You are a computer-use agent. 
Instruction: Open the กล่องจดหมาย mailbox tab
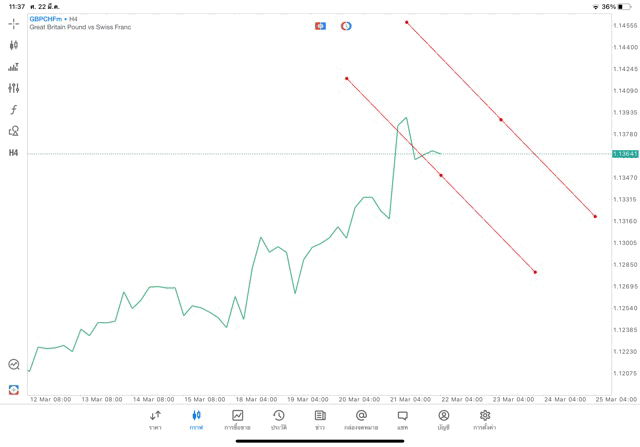[x=361, y=420]
